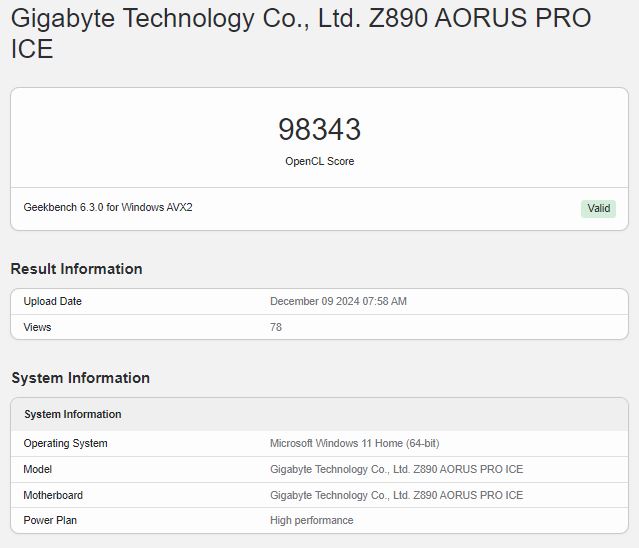The width and height of the screenshot is (639, 548).
Task: Select the Model value Gigabyte Z890 AORUS PRO ICE
Action: tap(397, 469)
